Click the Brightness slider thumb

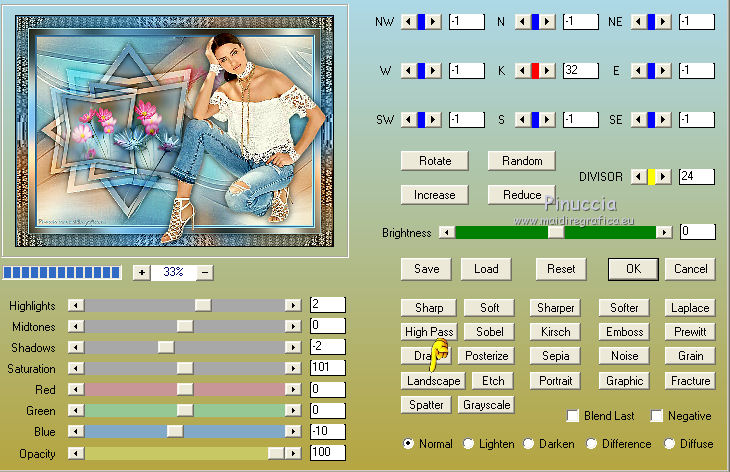(556, 232)
